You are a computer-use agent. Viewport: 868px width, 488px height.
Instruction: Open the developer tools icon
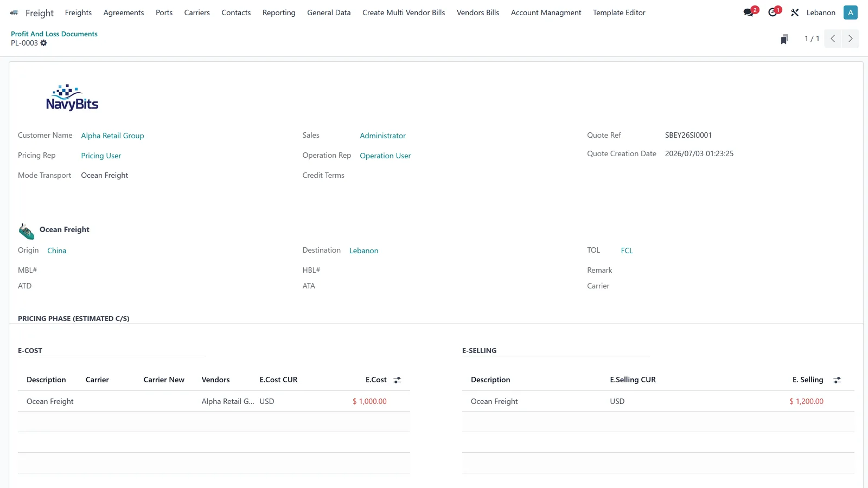(795, 12)
